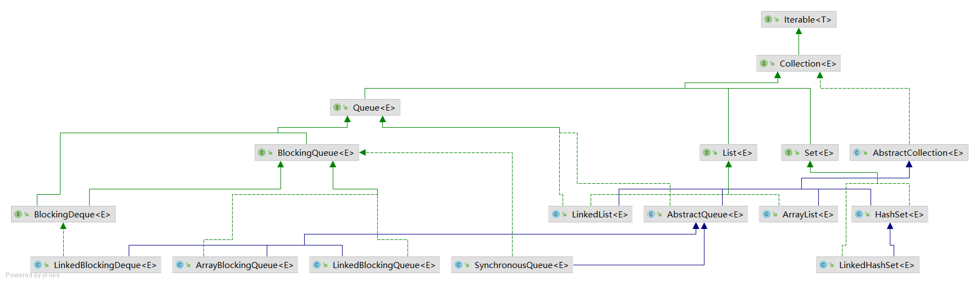Image resolution: width=980 pixels, height=284 pixels.
Task: Select the ArrayBlockingQueue<E> node label
Action: (244, 265)
